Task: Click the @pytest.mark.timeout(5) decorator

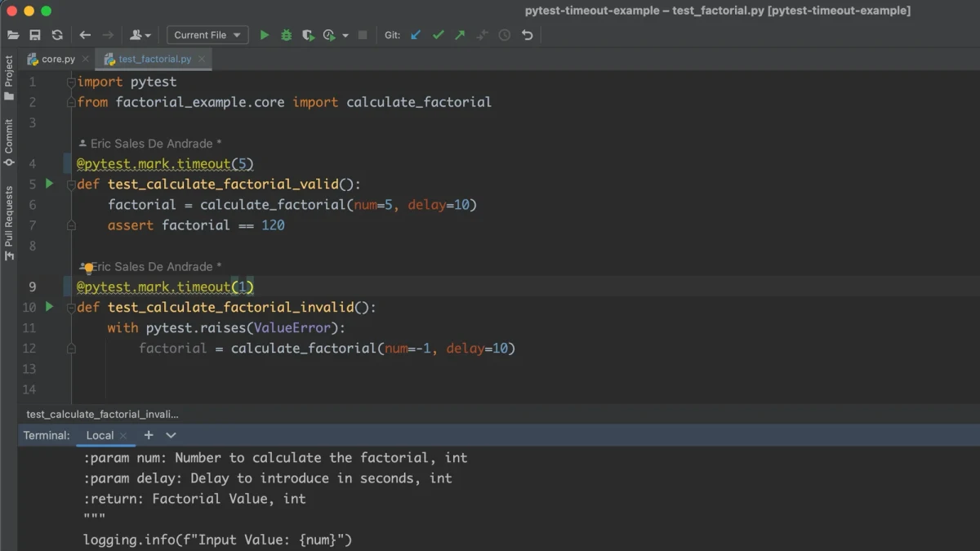Action: pyautogui.click(x=165, y=164)
